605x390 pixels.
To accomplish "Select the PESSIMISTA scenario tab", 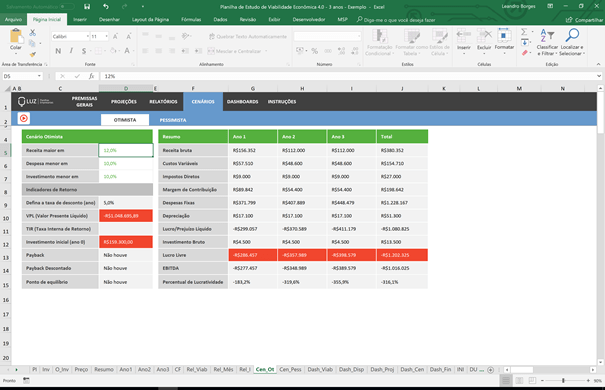I will (173, 120).
